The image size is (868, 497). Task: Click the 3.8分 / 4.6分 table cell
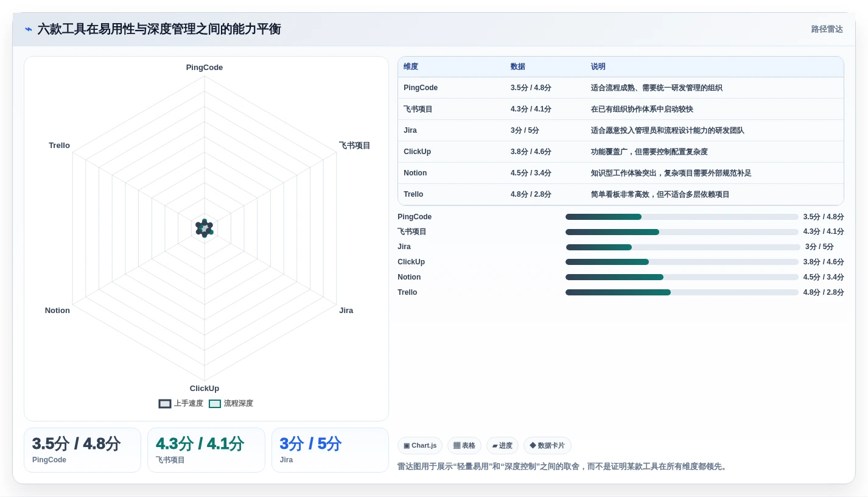pos(531,152)
